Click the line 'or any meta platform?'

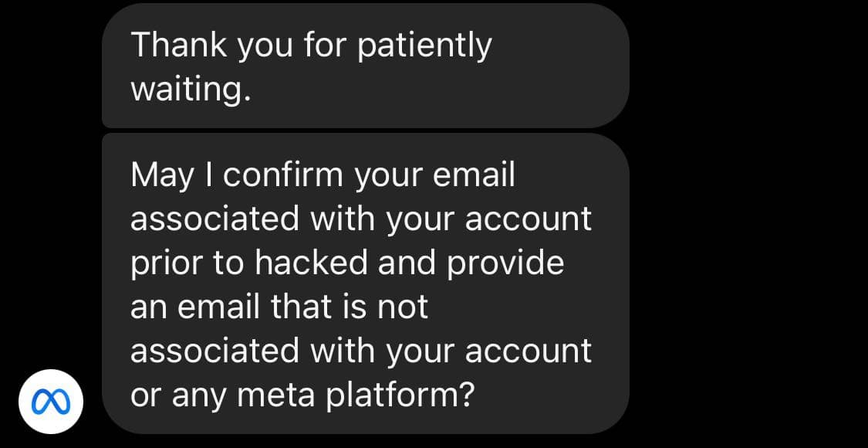pos(302,395)
